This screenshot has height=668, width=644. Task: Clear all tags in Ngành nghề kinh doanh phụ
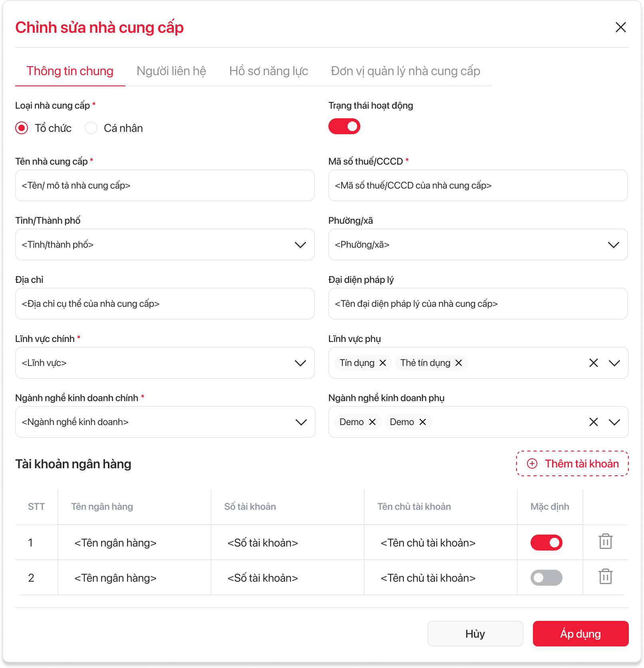[594, 422]
